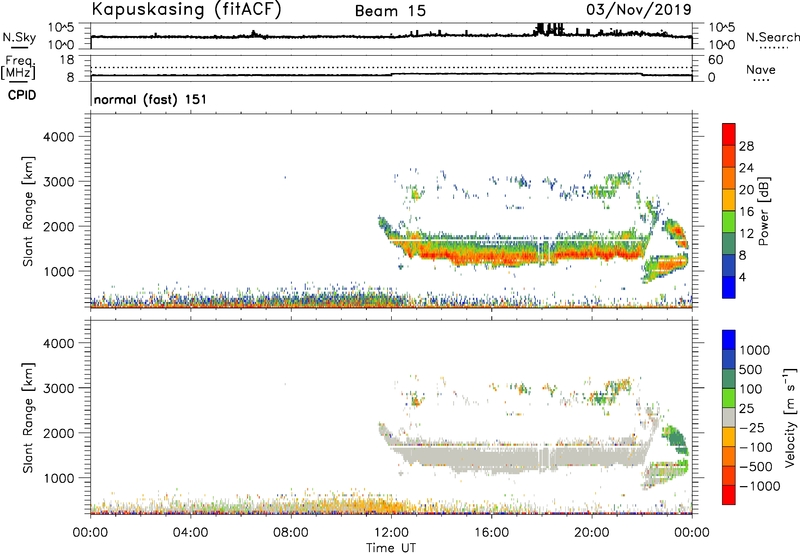This screenshot has height=554, width=800.
Task: Click the N.Sky axis label
Action: click(19, 37)
